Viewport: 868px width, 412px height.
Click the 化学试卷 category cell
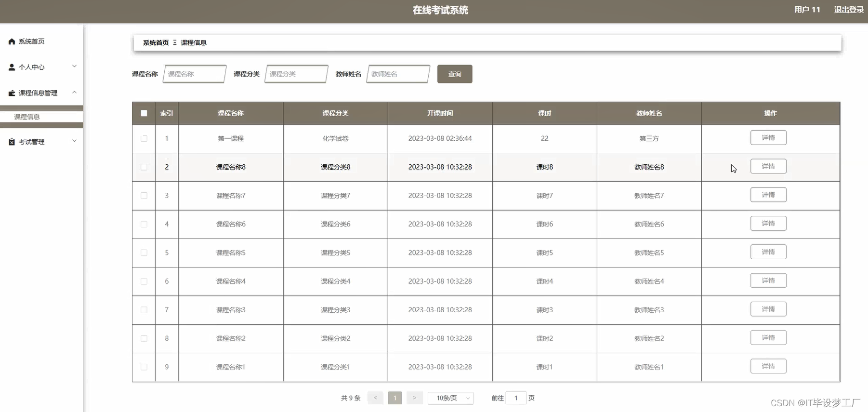(x=335, y=138)
